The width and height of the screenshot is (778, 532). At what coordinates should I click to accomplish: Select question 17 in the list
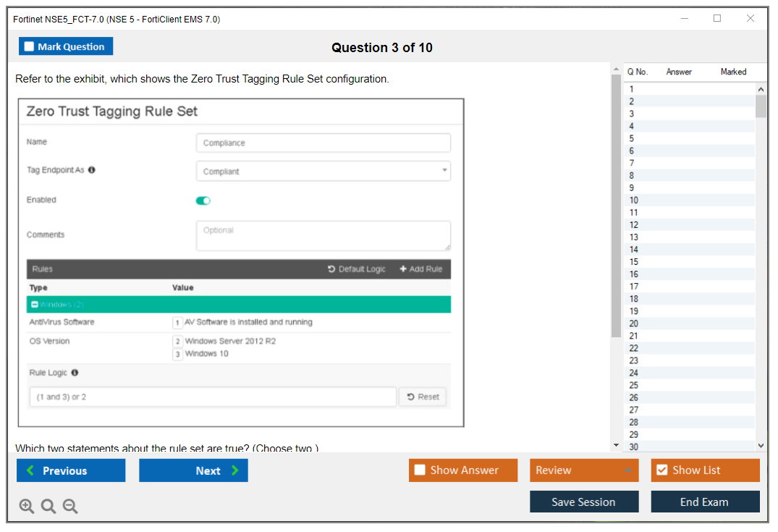click(634, 287)
